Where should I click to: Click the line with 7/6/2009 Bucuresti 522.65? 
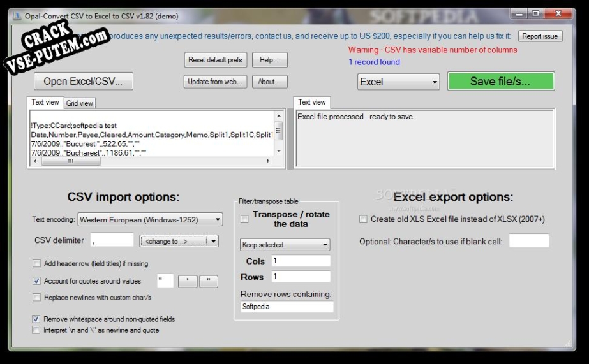(x=86, y=143)
